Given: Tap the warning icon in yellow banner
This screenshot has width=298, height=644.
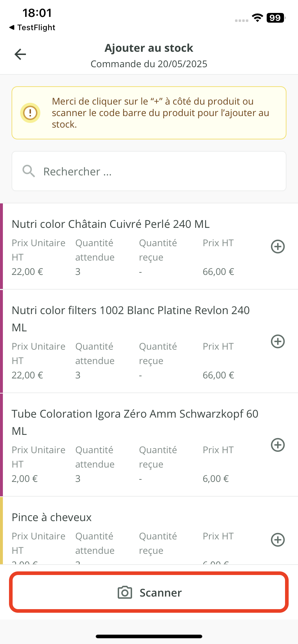Looking at the screenshot, I should coord(30,113).
